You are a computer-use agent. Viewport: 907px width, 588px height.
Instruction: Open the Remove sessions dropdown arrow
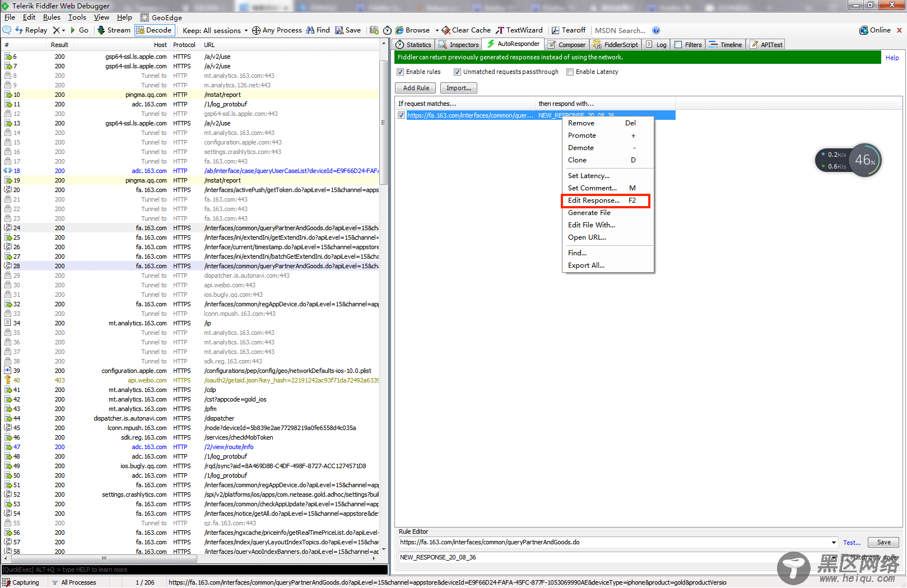(63, 30)
